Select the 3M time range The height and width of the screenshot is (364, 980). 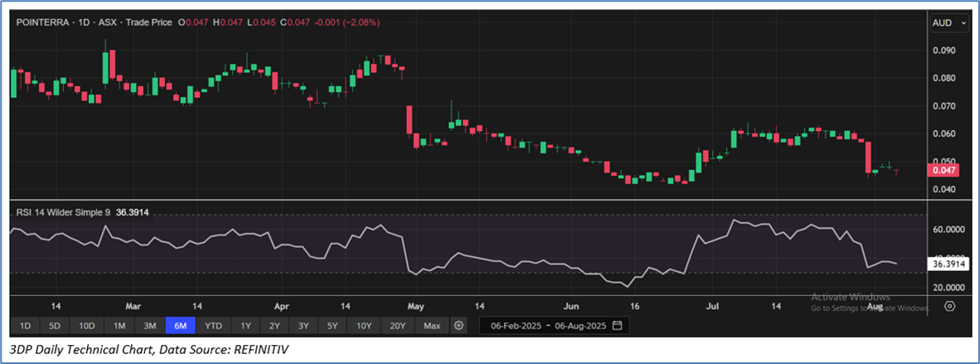pyautogui.click(x=150, y=325)
